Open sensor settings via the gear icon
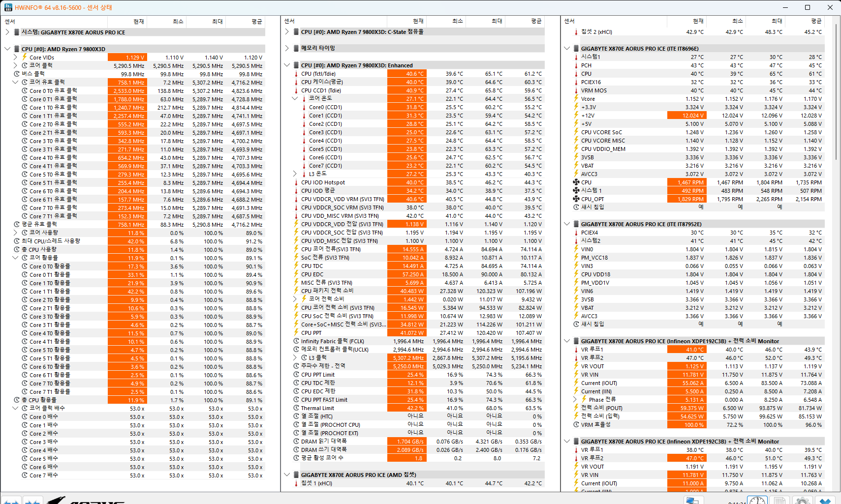 (803, 501)
